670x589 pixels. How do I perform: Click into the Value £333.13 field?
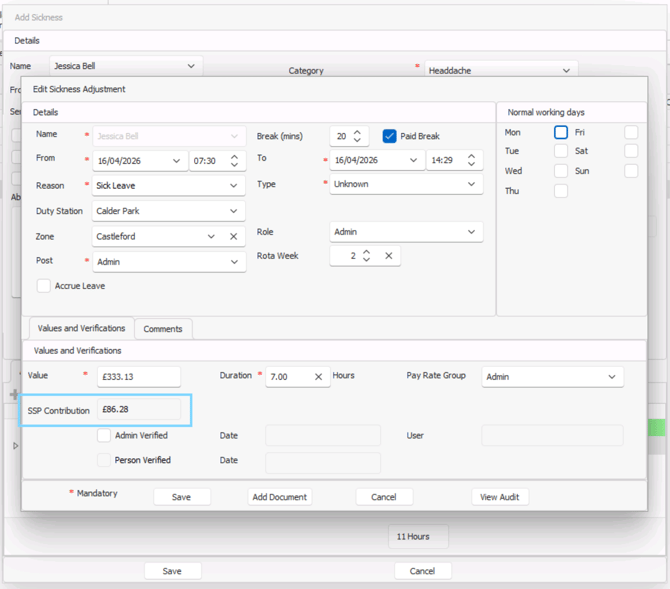click(138, 377)
